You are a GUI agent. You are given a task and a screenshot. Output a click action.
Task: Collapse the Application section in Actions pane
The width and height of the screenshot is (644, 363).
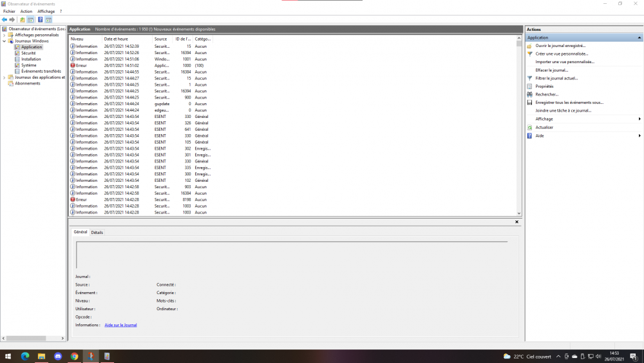(639, 37)
